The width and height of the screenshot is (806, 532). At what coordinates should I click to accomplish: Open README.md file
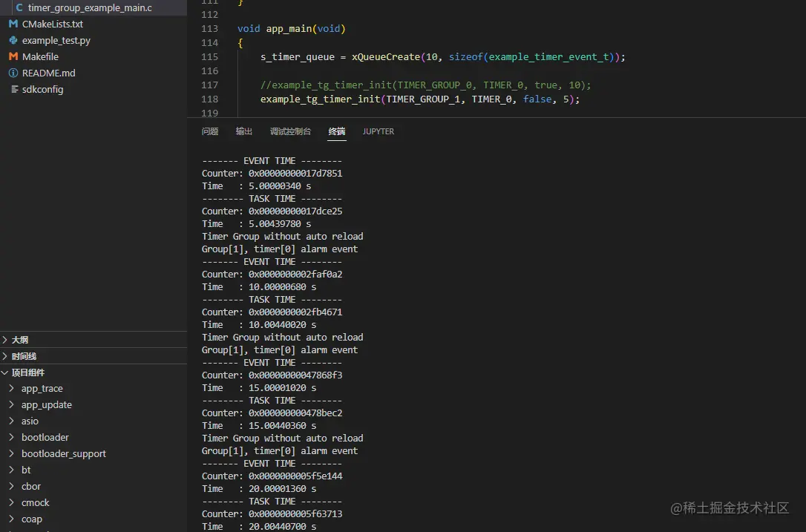pyautogui.click(x=48, y=73)
